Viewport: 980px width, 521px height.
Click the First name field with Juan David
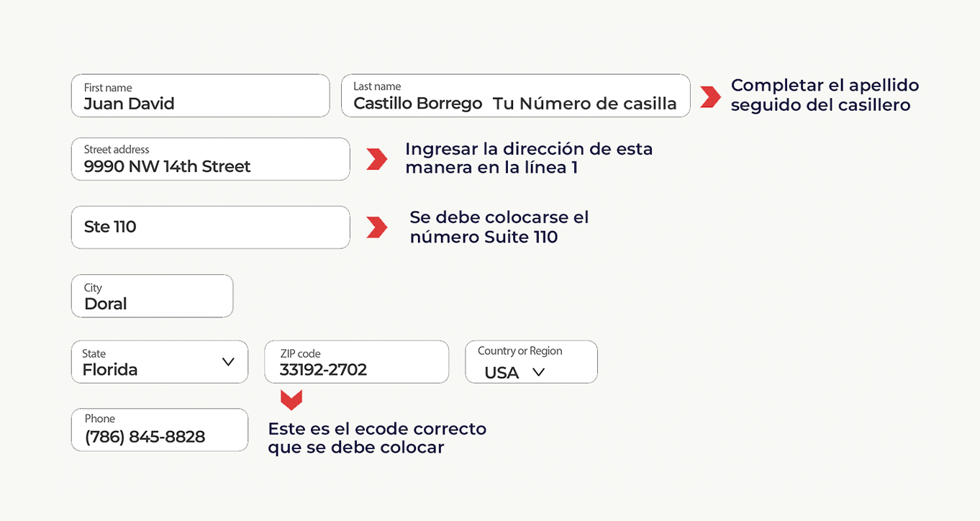click(x=200, y=96)
